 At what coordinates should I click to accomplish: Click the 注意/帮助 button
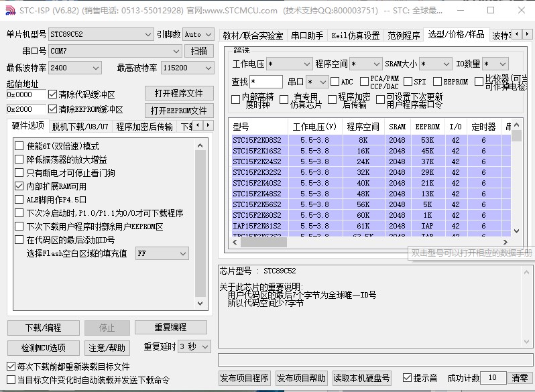coord(107,348)
